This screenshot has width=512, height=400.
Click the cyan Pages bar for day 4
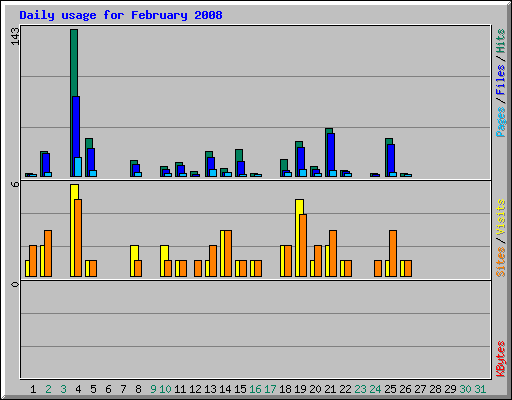[78, 167]
